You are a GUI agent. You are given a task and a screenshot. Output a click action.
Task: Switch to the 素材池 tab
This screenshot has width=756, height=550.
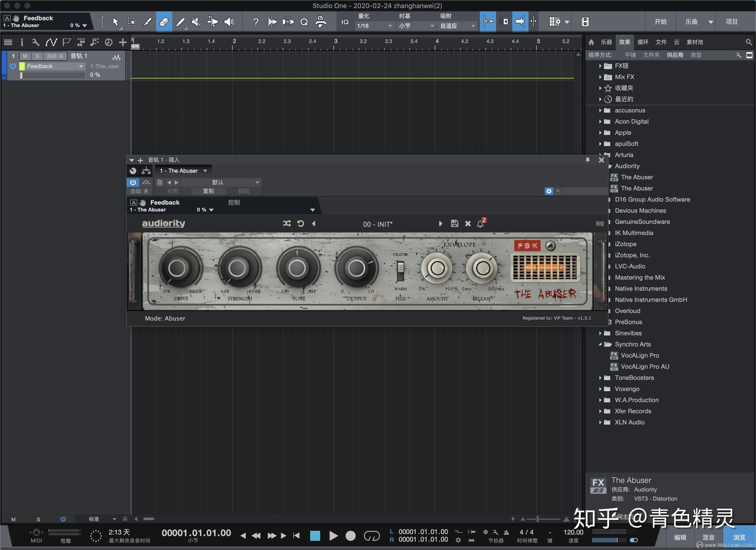pos(694,42)
